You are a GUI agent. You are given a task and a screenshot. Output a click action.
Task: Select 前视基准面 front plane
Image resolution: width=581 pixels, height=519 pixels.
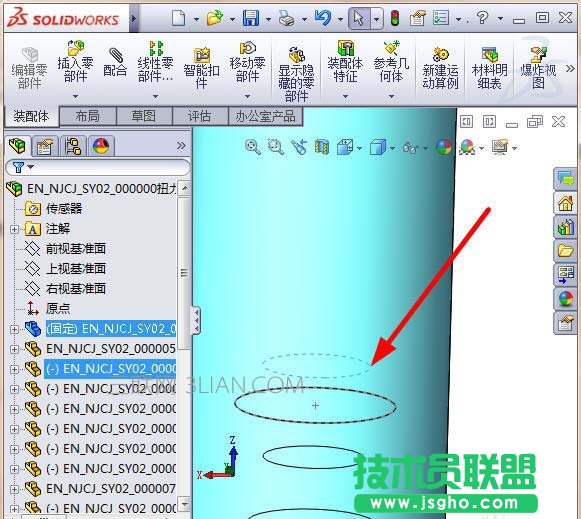click(76, 249)
